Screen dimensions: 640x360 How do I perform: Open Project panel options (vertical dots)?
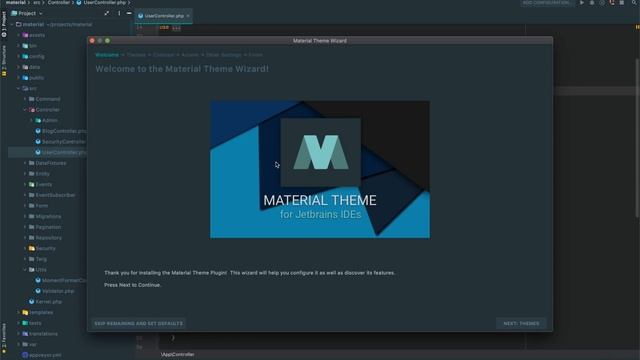point(119,13)
